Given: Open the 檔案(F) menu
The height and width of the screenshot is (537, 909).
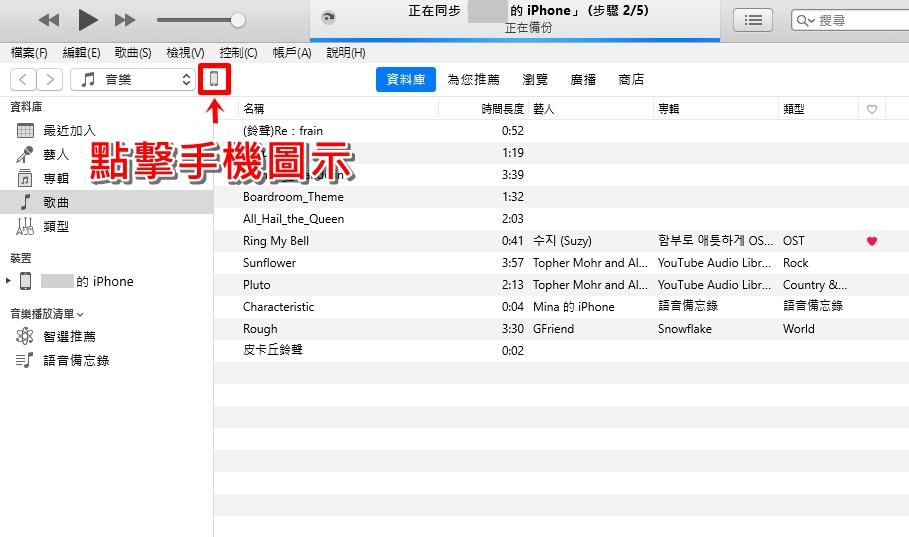Looking at the screenshot, I should [29, 53].
